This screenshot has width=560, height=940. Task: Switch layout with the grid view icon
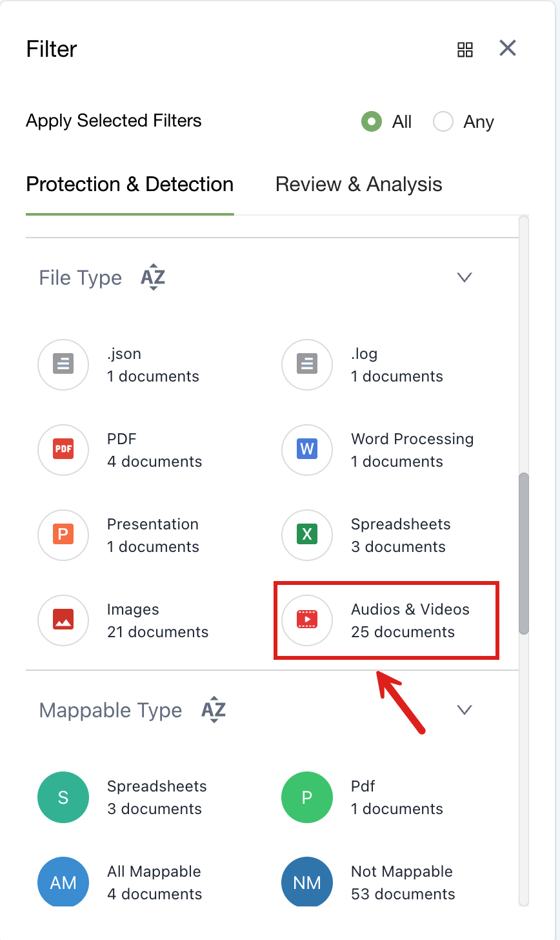(x=465, y=49)
